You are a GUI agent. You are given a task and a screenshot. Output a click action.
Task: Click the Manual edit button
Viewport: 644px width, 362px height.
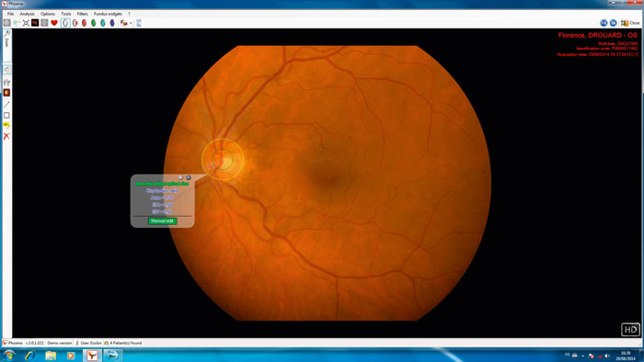[x=162, y=221]
